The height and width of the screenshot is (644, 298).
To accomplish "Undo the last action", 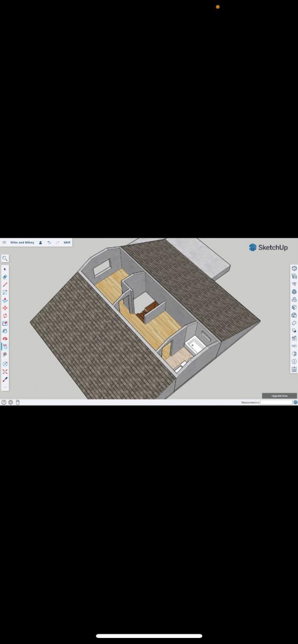I will pos(49,243).
